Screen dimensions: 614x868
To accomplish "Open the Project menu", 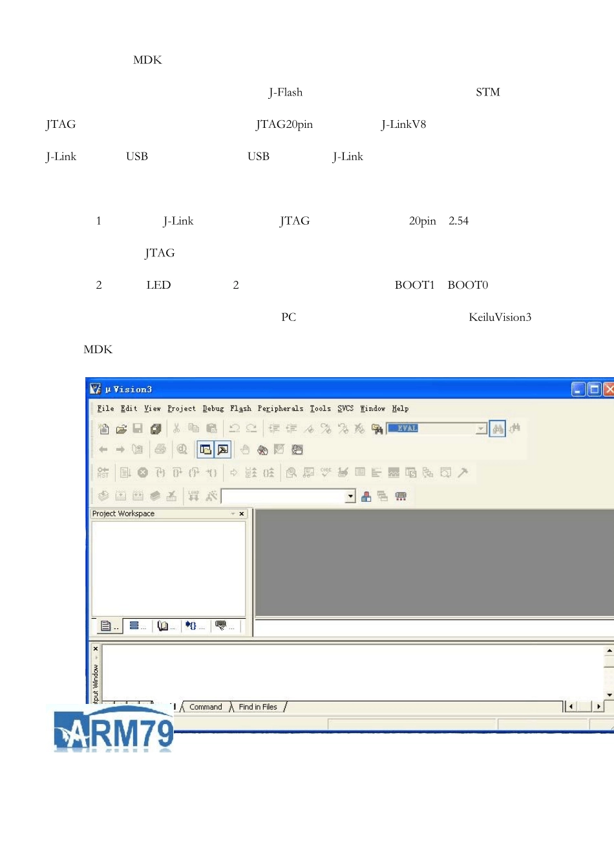I will 181,409.
